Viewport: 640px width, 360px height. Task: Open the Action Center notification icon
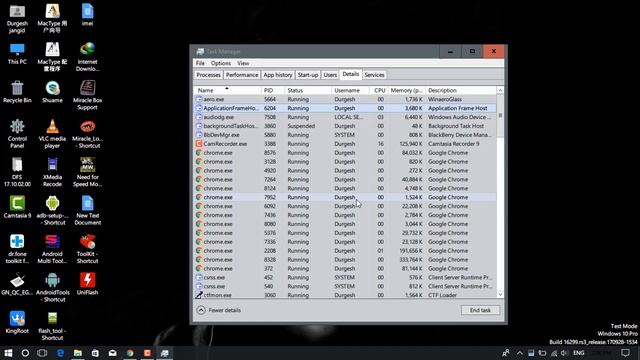click(625, 353)
